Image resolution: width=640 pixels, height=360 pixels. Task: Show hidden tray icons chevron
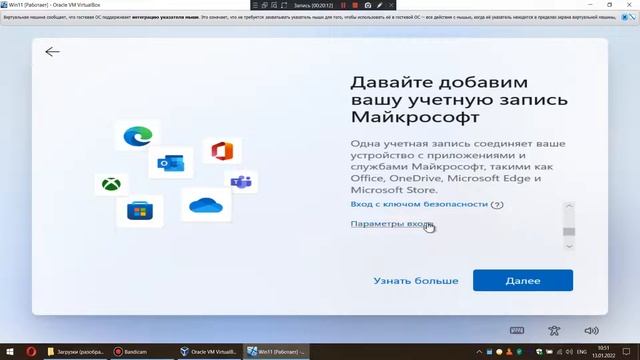coord(479,351)
